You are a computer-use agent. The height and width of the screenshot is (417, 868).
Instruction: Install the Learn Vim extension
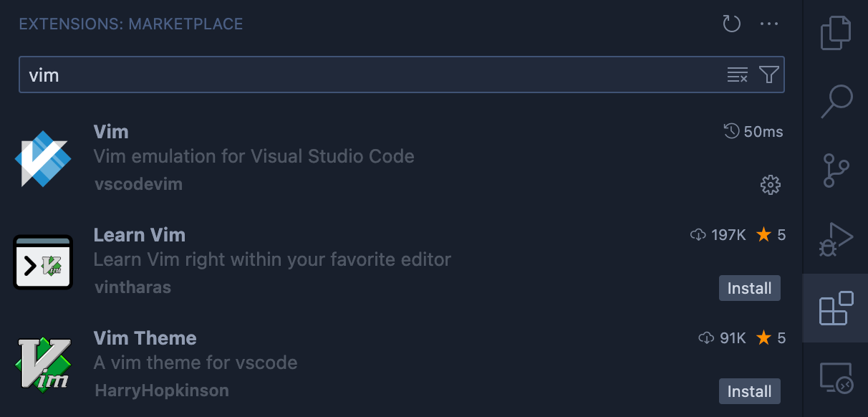point(750,288)
